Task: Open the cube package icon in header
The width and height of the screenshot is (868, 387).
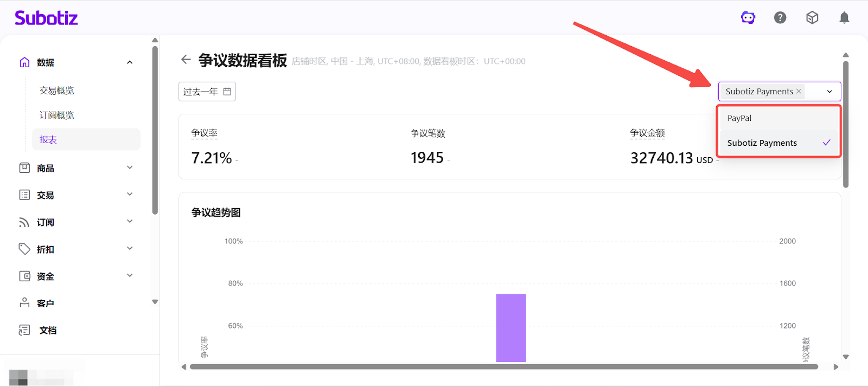Action: point(812,18)
